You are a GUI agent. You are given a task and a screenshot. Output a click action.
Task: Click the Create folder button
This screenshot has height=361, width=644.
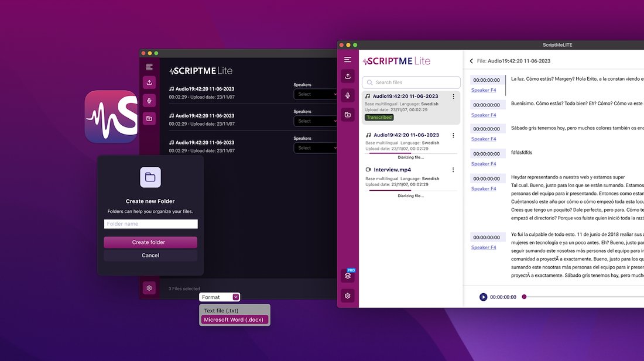(x=150, y=242)
